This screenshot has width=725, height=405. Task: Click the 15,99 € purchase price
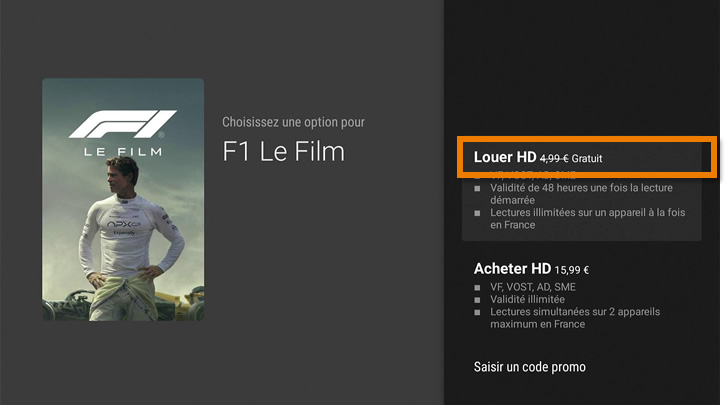[x=572, y=270]
